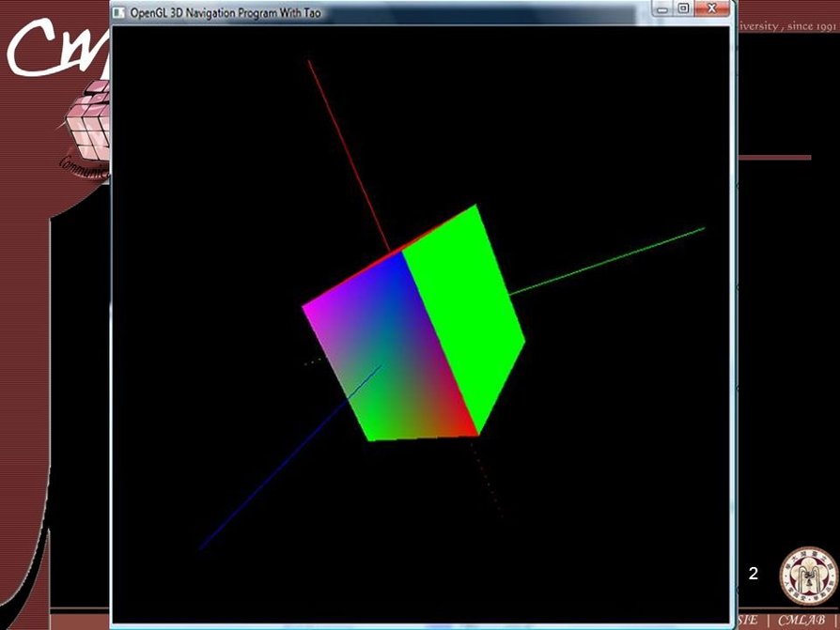Click the "since 1991" header text
The image size is (840, 630).
(812, 26)
